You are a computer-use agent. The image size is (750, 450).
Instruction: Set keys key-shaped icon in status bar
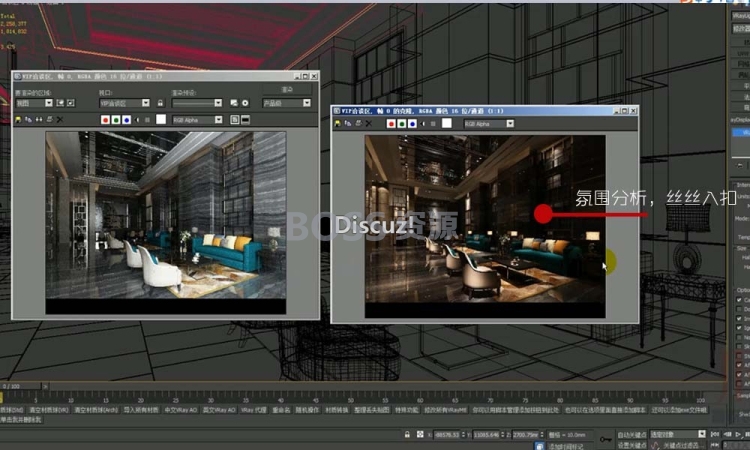click(606, 439)
